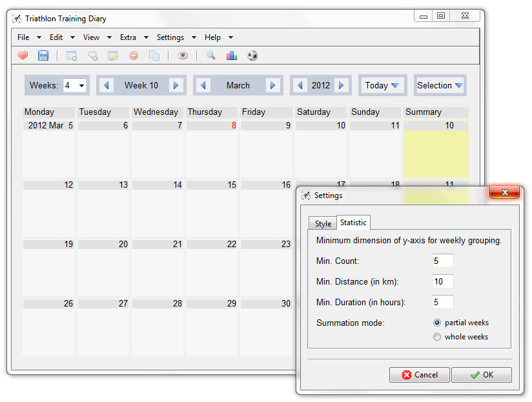Image resolution: width=532 pixels, height=402 pixels.
Task: Select Sunday March 11 day cell
Action: (375, 149)
